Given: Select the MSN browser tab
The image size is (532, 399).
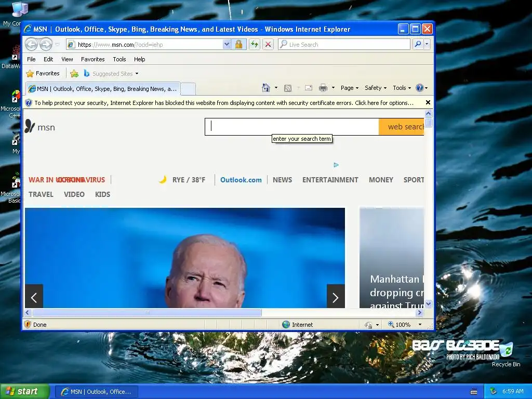Looking at the screenshot, I should tap(103, 89).
